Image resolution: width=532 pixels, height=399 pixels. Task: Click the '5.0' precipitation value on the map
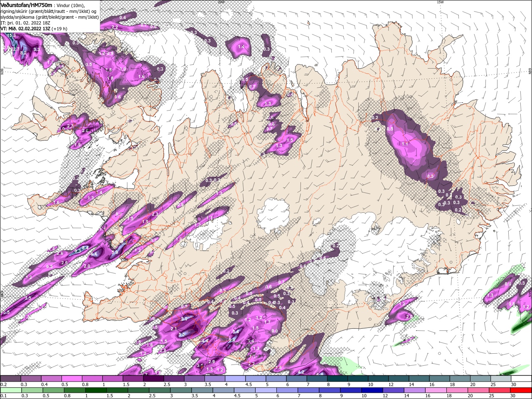[185, 318]
